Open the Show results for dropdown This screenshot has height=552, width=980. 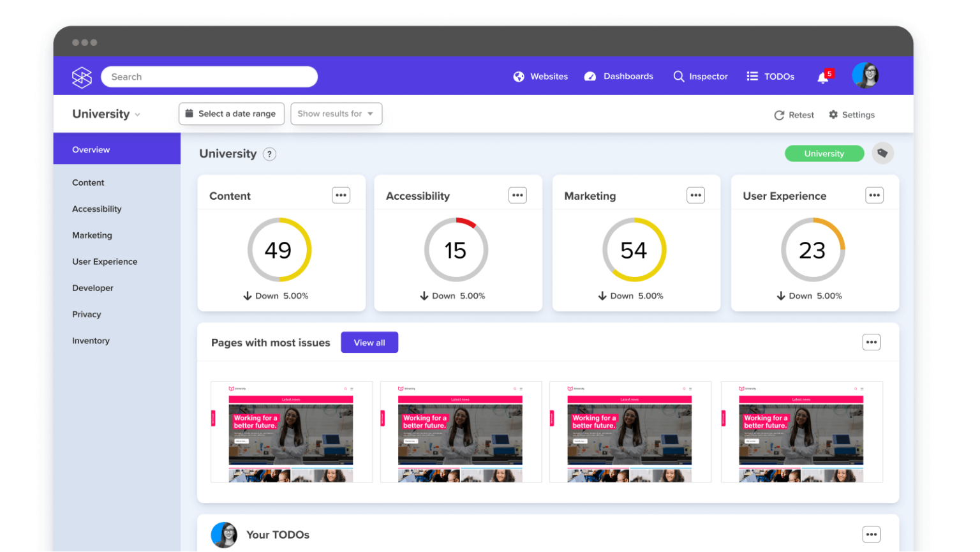336,114
